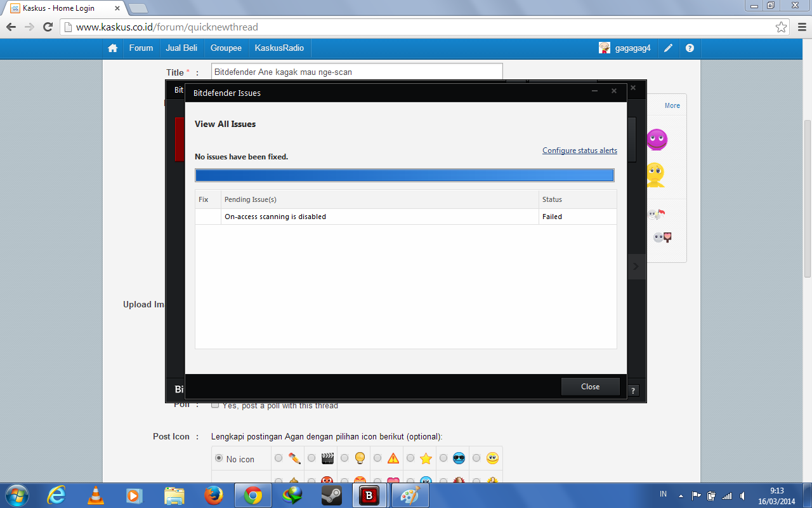Click the blue issues progress bar
The height and width of the screenshot is (508, 812).
[405, 175]
